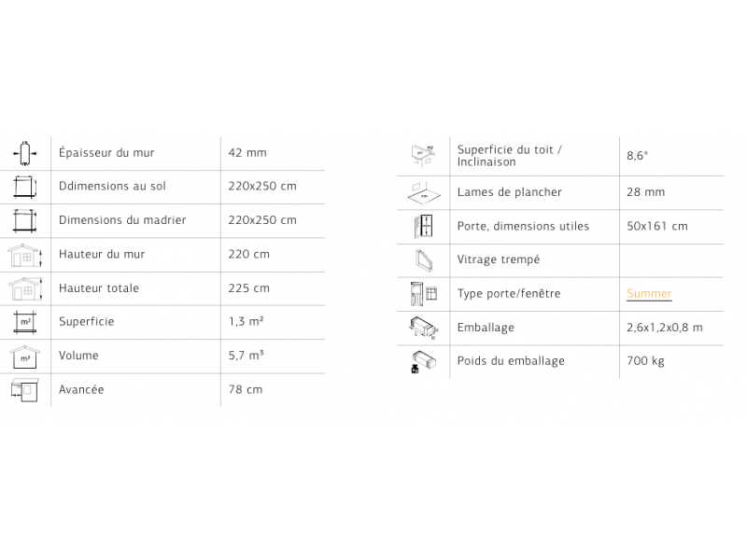This screenshot has height=560, width=747.
Task: Select the 220x250 cm floor dimensions value
Action: (262, 186)
